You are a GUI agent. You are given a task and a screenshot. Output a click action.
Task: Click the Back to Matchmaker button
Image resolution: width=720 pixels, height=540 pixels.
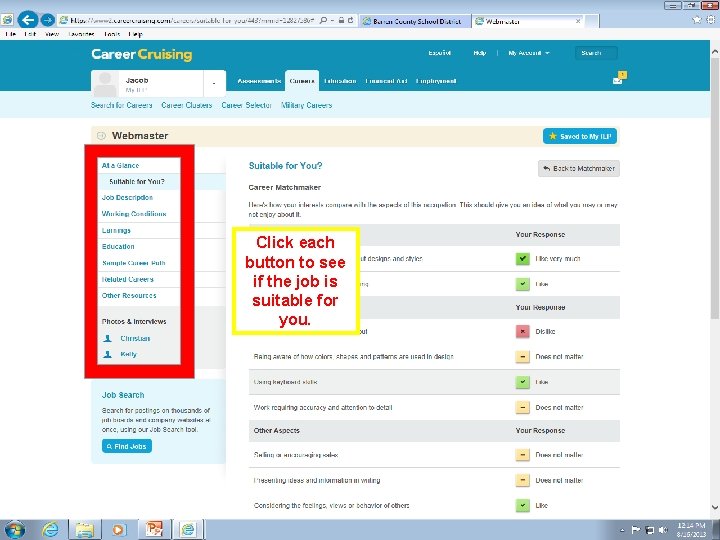click(579, 169)
